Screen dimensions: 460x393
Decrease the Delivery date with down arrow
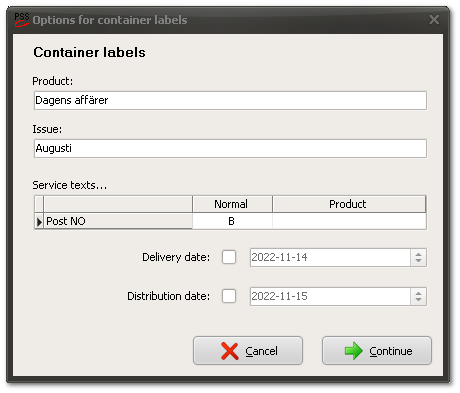click(x=418, y=261)
